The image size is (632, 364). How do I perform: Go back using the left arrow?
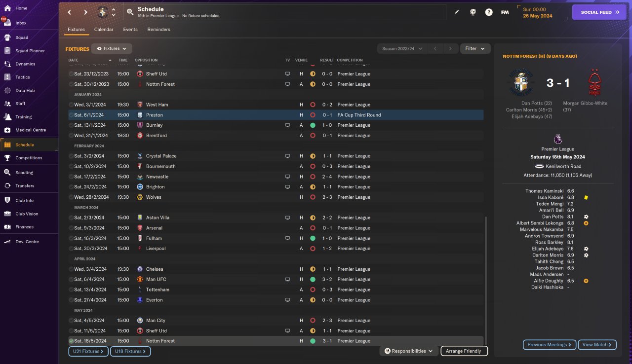(70, 12)
